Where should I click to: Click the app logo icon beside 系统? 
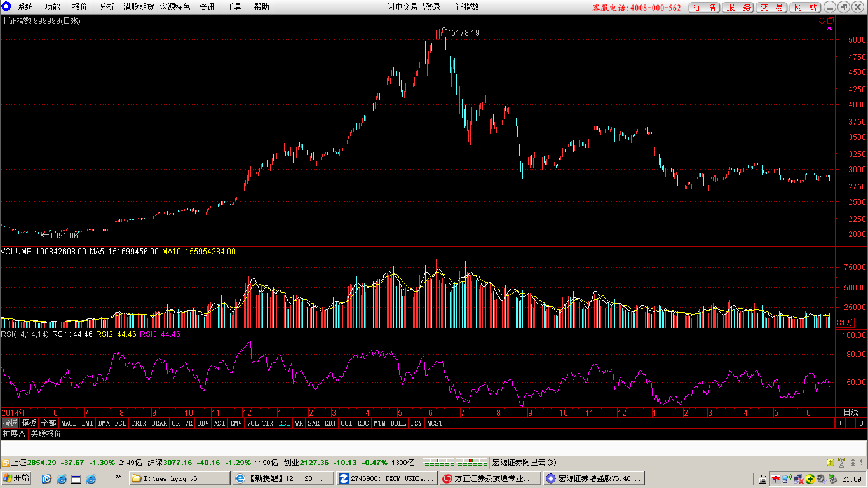click(6, 7)
